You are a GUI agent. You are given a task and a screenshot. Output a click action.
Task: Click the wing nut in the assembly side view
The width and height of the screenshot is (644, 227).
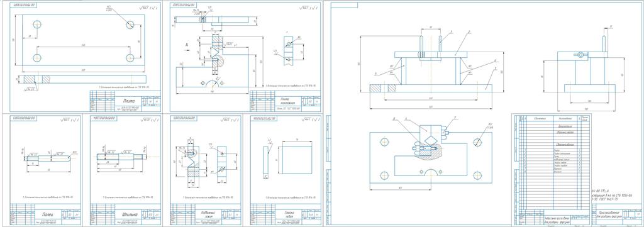(x=580, y=55)
